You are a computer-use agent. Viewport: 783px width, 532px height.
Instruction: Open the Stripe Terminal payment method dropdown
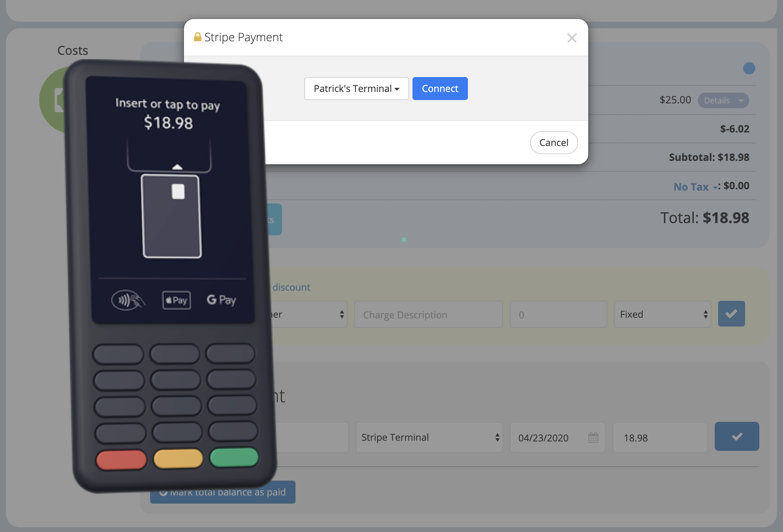coord(429,437)
